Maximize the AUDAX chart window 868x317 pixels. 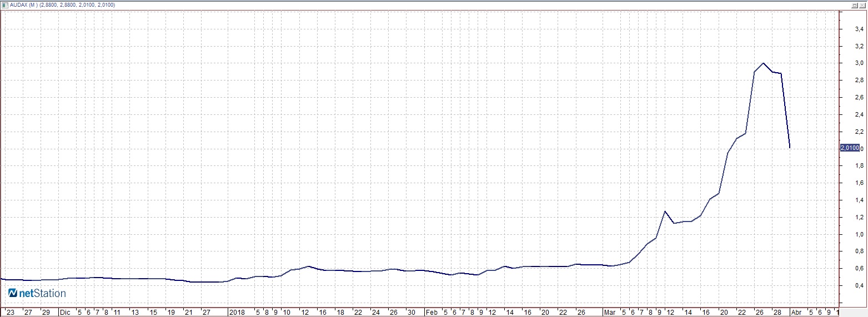(x=855, y=4)
